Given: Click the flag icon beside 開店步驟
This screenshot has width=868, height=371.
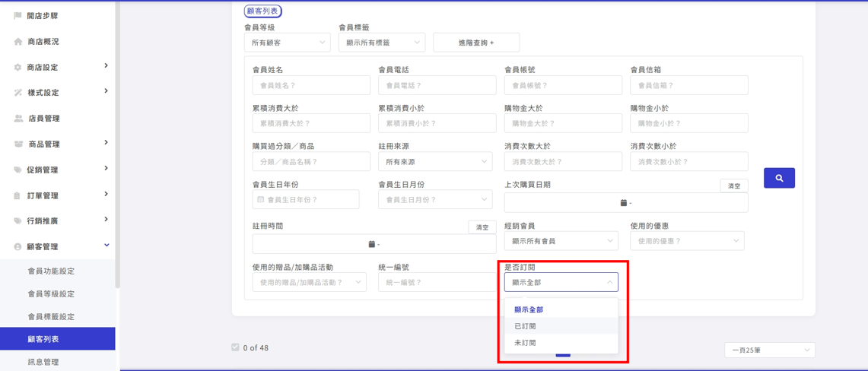Looking at the screenshot, I should pos(17,16).
